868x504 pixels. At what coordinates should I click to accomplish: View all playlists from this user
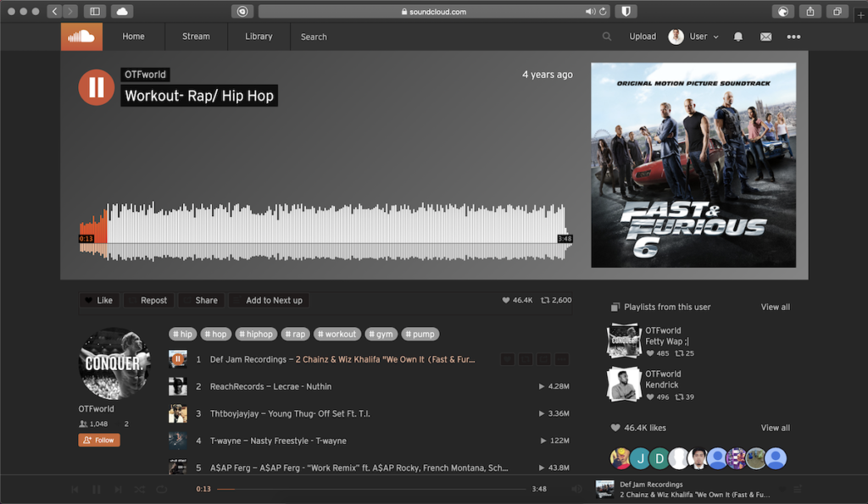pyautogui.click(x=775, y=307)
